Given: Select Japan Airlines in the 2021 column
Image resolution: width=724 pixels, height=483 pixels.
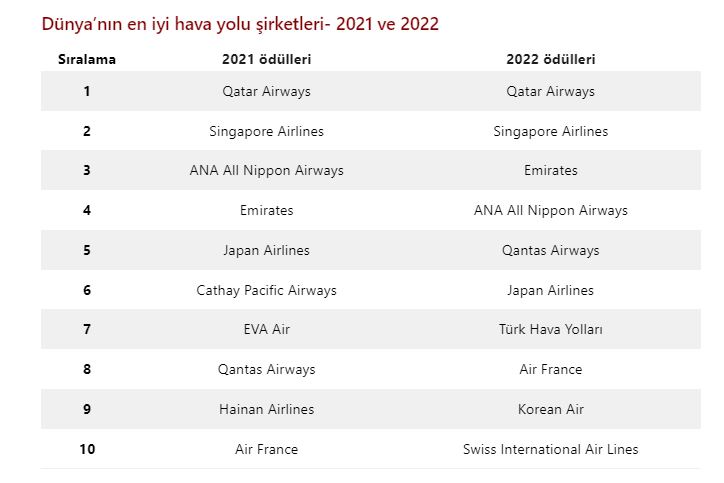Looking at the screenshot, I should (x=266, y=250).
